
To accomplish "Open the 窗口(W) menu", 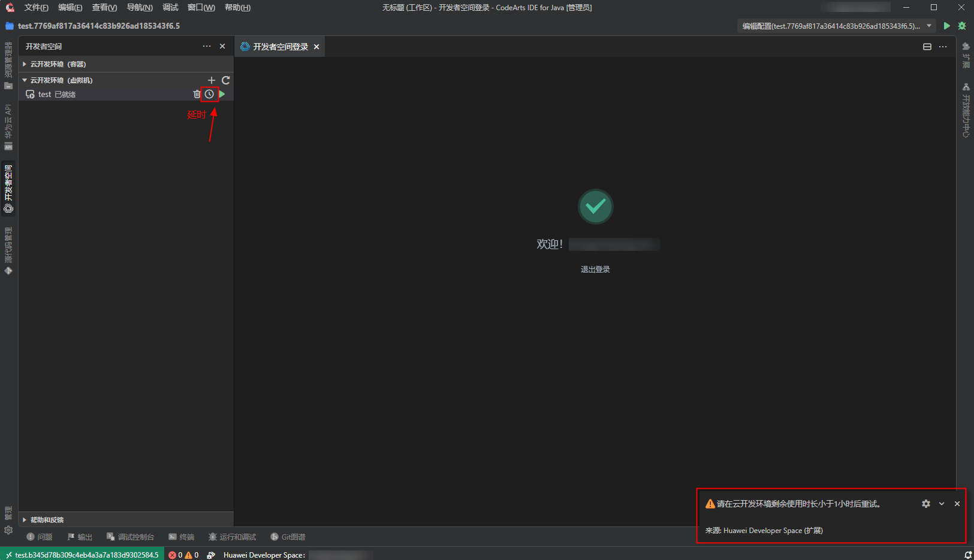I will (201, 7).
